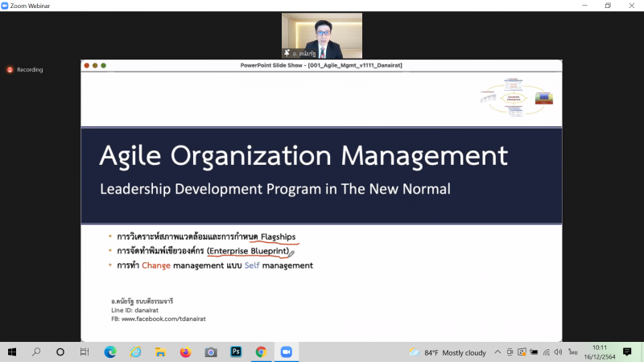Click green dot in PowerPoint window title
Image resolution: width=644 pixels, height=362 pixels.
(x=104, y=66)
